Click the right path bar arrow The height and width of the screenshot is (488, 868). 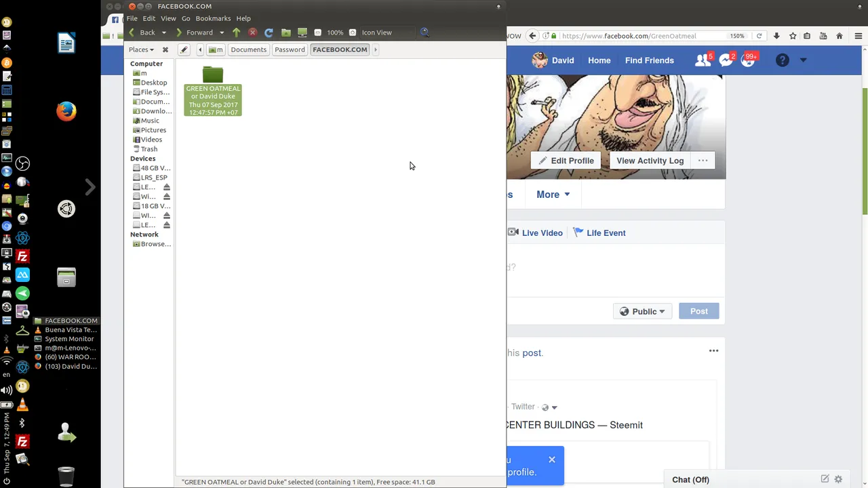tap(375, 49)
